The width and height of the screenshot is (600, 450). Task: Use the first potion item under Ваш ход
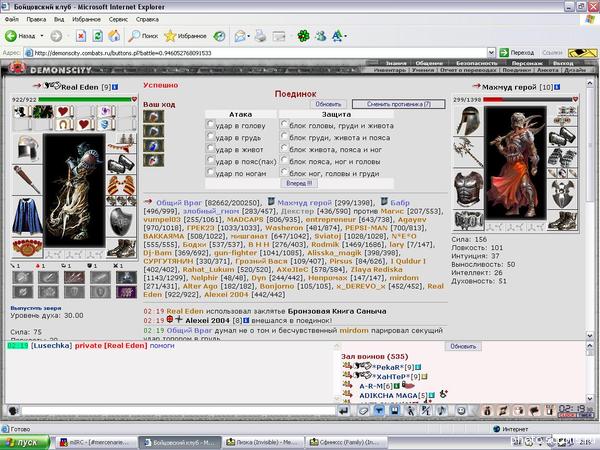click(153, 116)
